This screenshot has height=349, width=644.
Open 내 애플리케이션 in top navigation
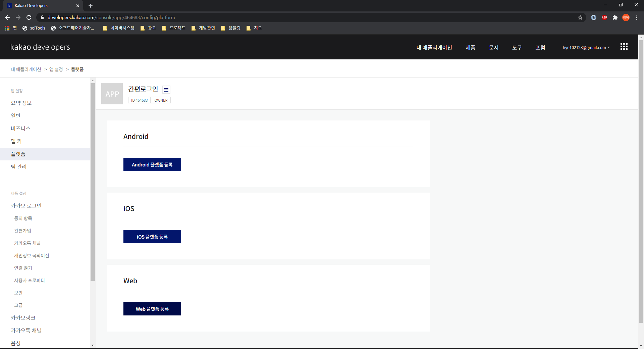click(x=434, y=48)
